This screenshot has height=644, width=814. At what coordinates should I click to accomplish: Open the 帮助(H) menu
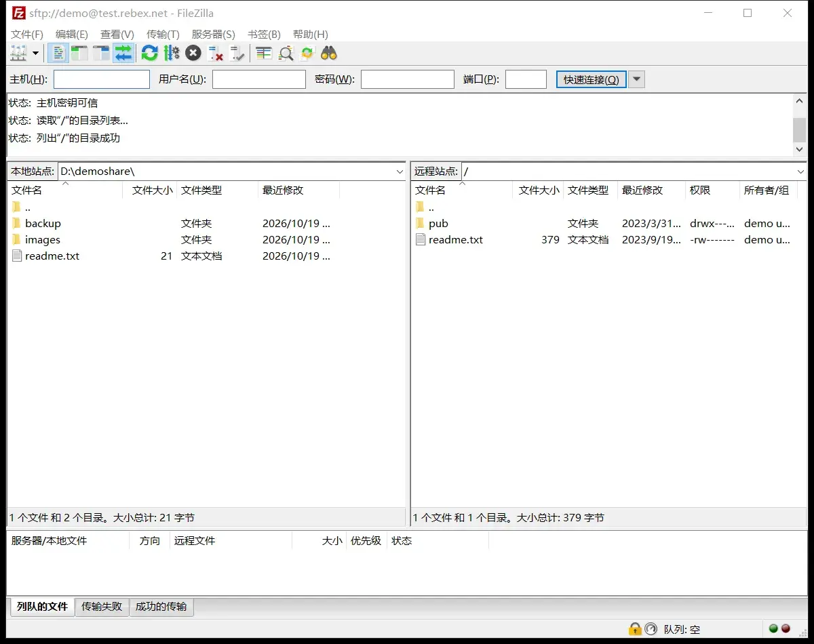coord(311,34)
